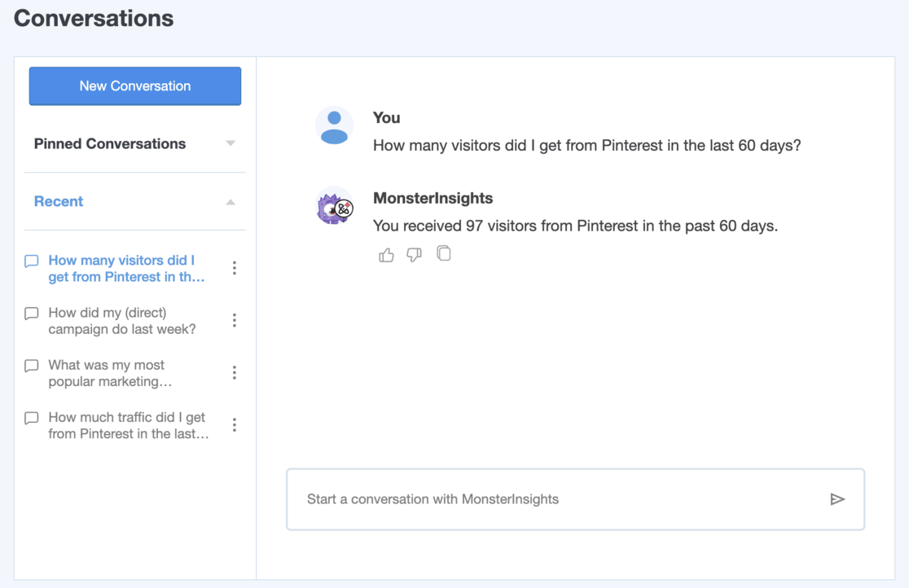Copy the MonsterInsights response using the copy icon
Viewport: 909px width, 588px height.
click(x=444, y=253)
